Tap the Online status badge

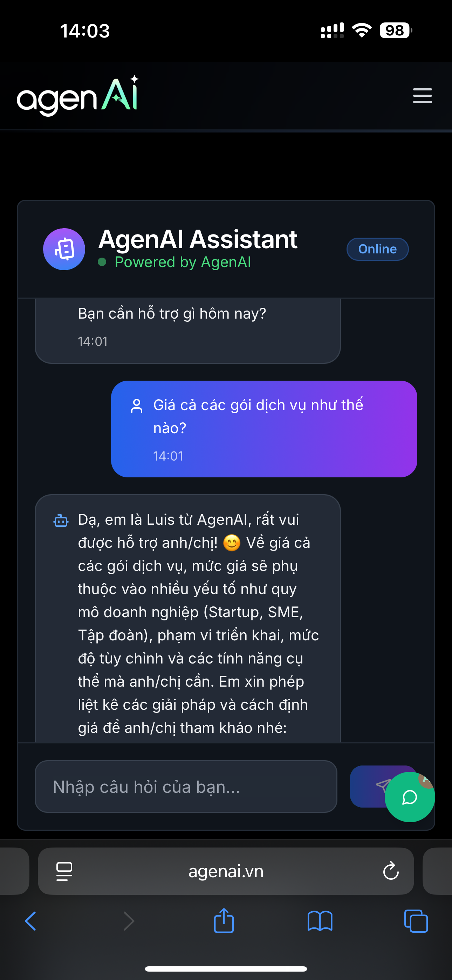pos(377,249)
